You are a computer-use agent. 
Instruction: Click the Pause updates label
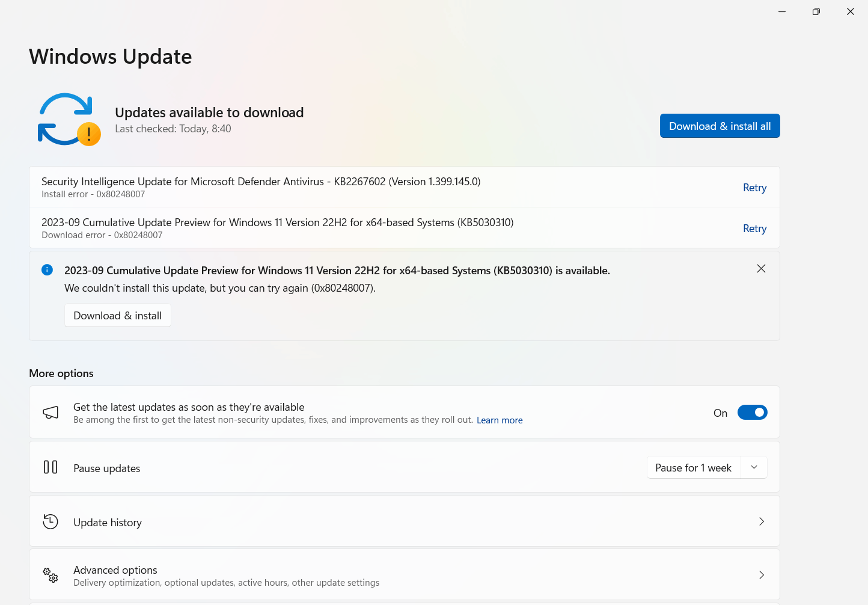pos(107,468)
